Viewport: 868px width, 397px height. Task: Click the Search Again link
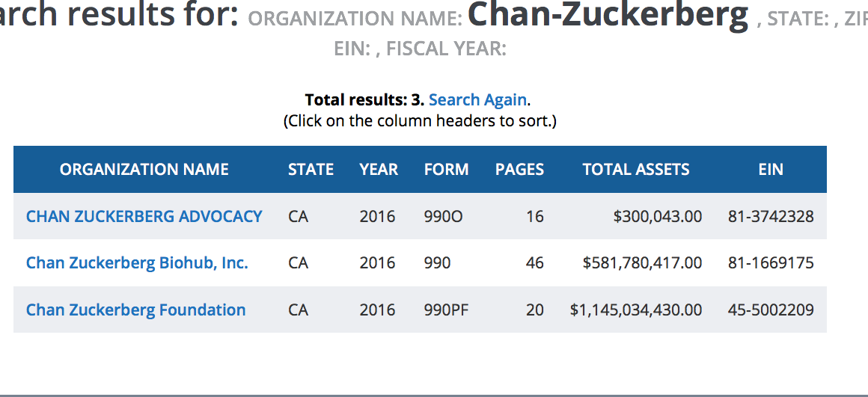click(x=478, y=99)
